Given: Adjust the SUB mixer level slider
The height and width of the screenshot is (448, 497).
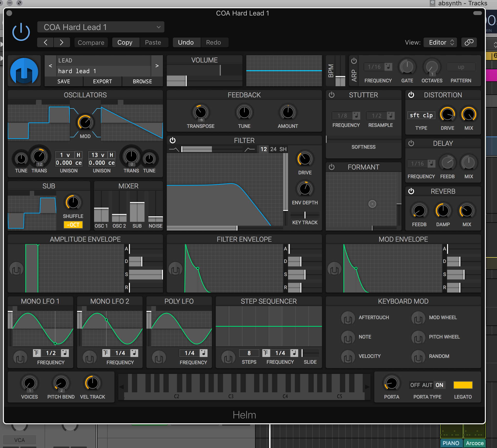Looking at the screenshot, I should pos(137,203).
